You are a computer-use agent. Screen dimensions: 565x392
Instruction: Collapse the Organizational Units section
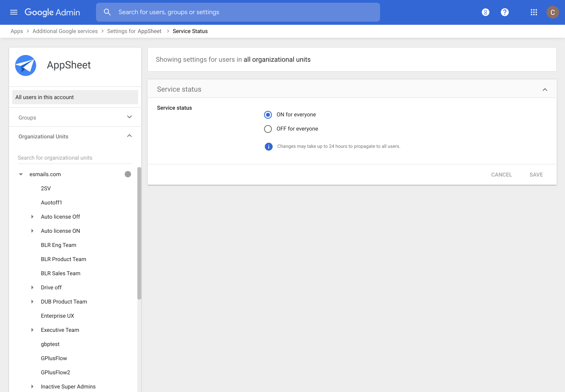click(x=129, y=136)
